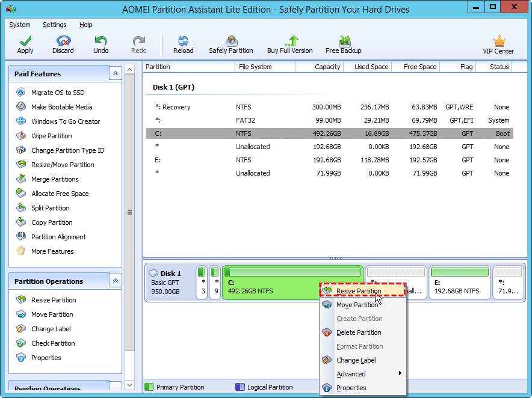
Task: Click Move Partition in Partition Operations panel
Action: pos(52,314)
